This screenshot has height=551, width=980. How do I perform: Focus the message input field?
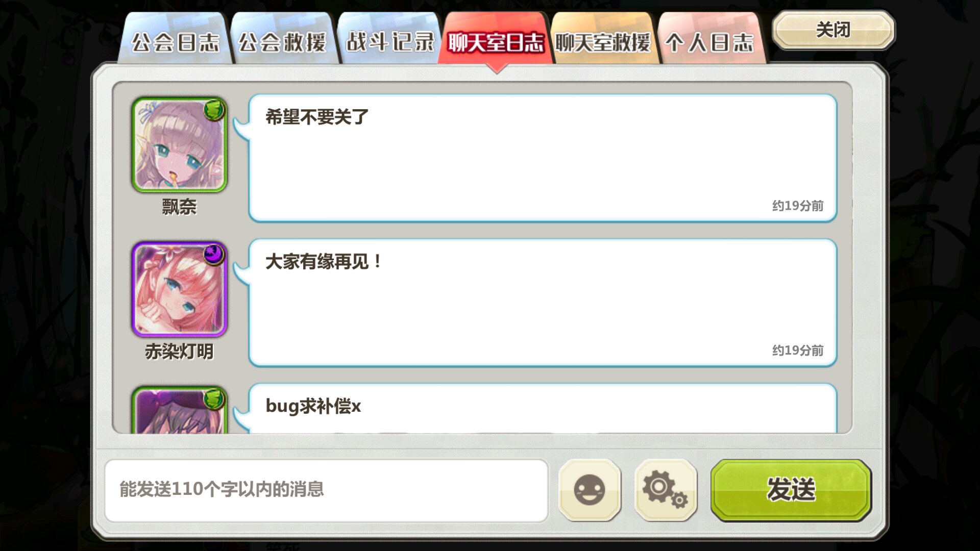coord(327,490)
